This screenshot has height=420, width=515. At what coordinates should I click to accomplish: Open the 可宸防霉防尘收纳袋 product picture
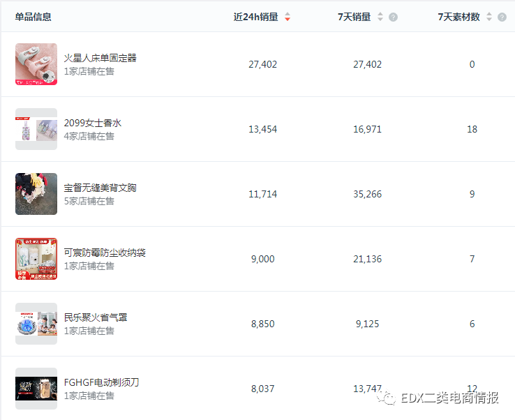click(x=36, y=259)
